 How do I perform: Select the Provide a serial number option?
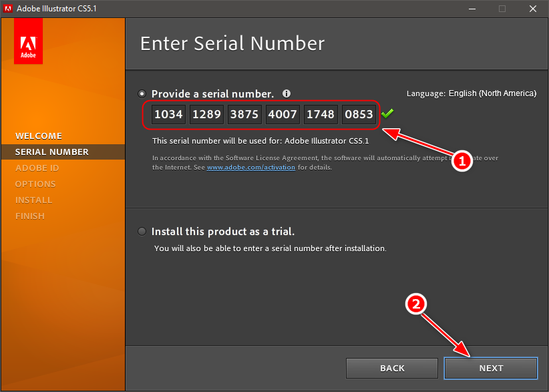pyautogui.click(x=142, y=93)
